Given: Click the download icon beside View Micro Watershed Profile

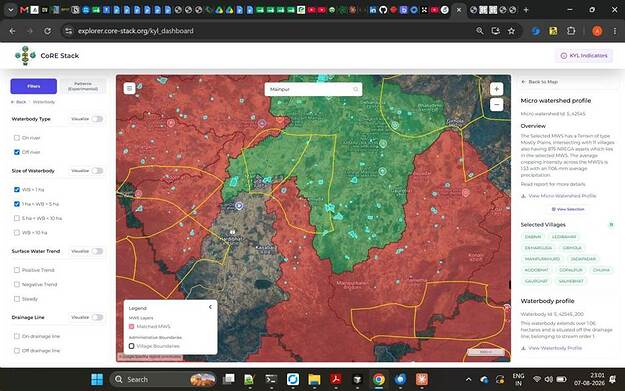Looking at the screenshot, I should click(523, 196).
